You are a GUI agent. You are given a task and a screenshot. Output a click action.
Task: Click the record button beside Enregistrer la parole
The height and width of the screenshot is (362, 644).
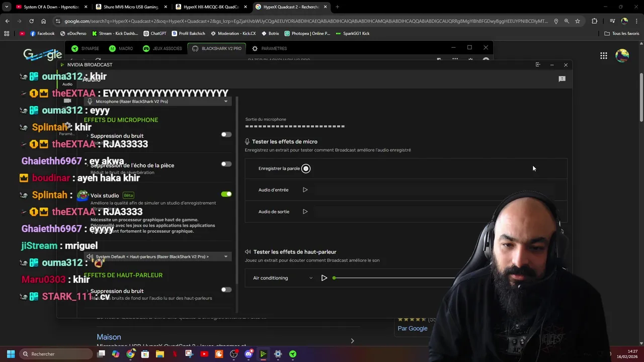point(306,168)
